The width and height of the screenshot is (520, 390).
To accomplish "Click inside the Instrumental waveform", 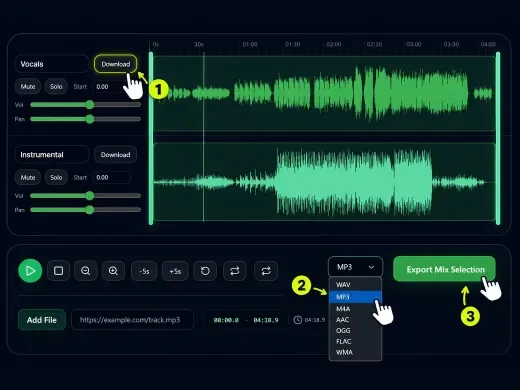I will pos(324,182).
